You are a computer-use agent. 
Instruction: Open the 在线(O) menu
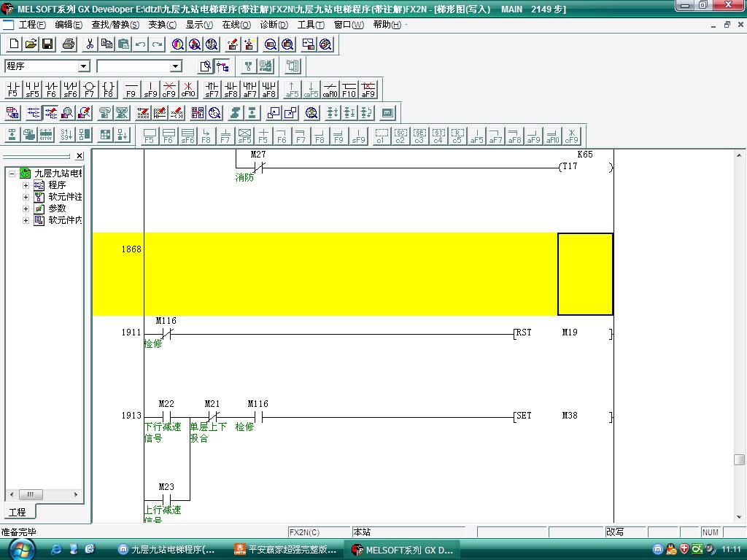click(x=236, y=25)
